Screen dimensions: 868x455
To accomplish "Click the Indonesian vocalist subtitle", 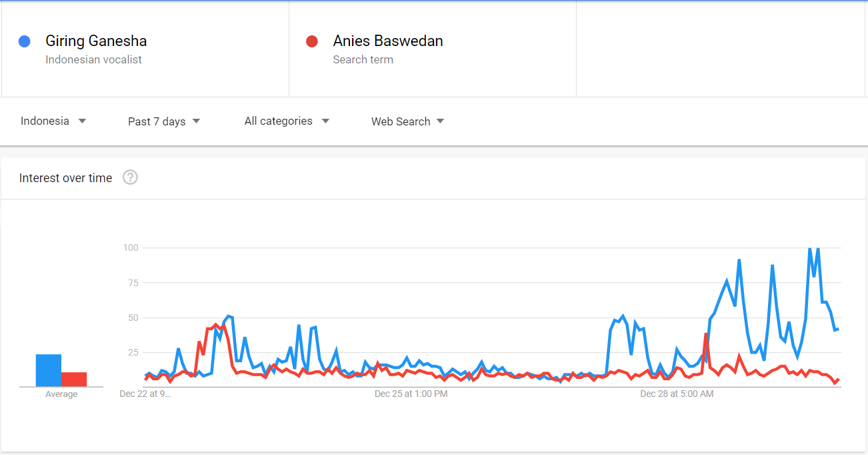I will coord(93,59).
